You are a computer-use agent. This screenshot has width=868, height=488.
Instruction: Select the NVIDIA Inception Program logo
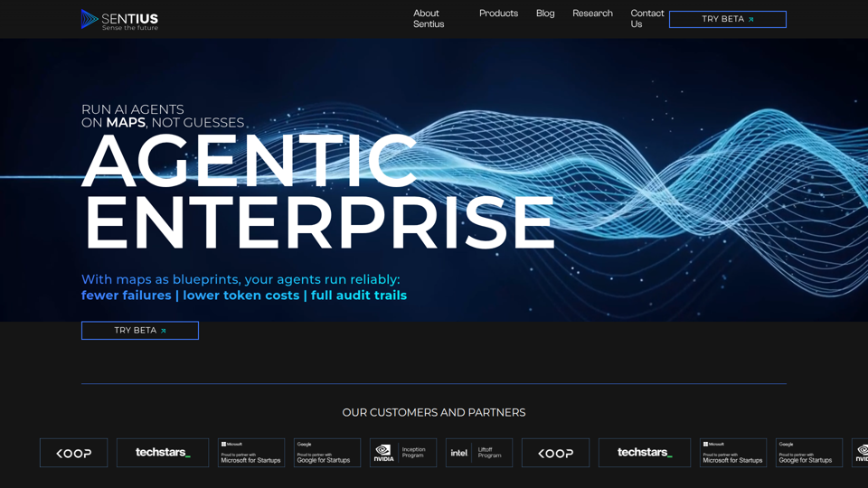coord(403,453)
